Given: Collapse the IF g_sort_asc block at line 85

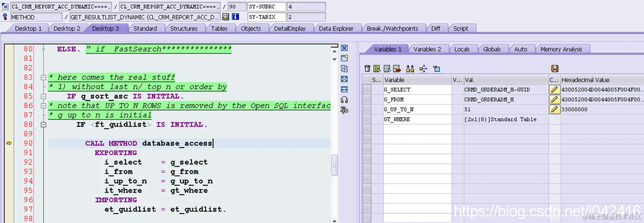Looking at the screenshot, I should pyautogui.click(x=43, y=96).
